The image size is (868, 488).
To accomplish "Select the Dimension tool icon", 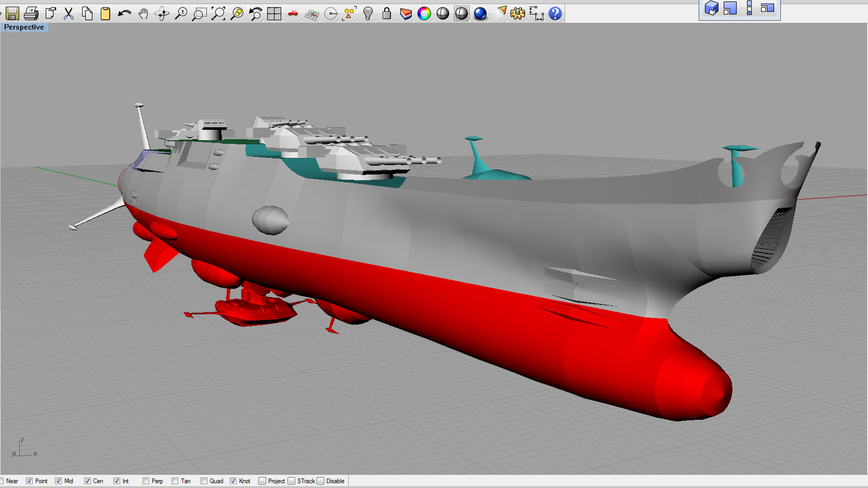I will (x=536, y=14).
